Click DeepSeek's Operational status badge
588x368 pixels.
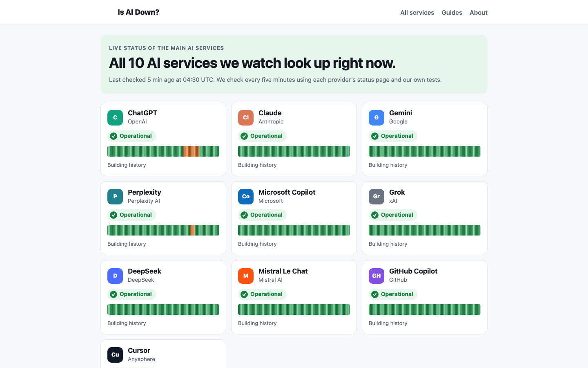(x=131, y=294)
